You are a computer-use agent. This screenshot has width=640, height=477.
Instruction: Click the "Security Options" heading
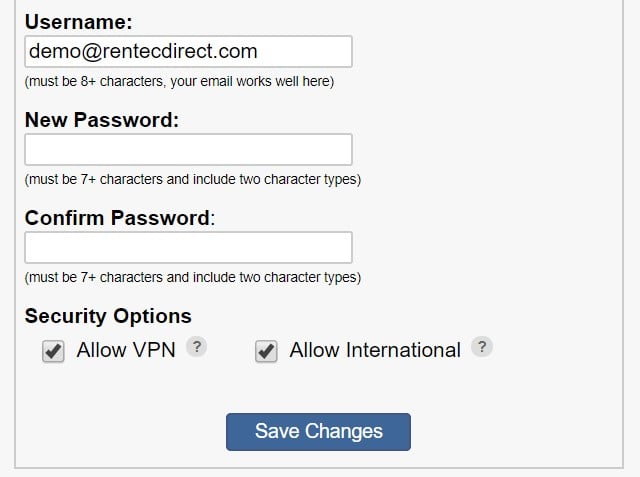(x=108, y=316)
